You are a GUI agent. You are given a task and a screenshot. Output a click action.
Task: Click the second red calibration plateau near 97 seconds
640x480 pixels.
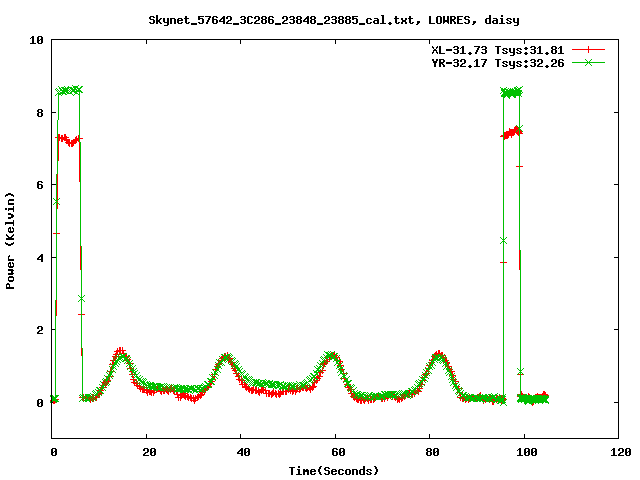[x=511, y=133]
